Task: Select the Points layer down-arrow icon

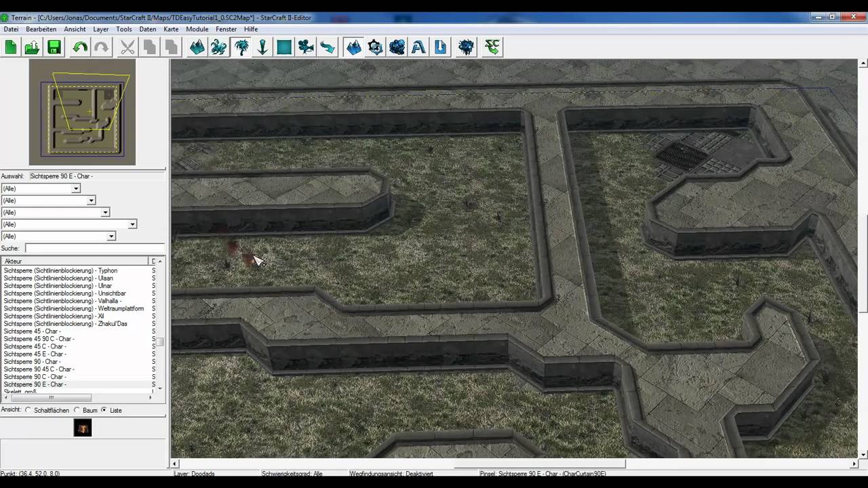Action: (262, 47)
